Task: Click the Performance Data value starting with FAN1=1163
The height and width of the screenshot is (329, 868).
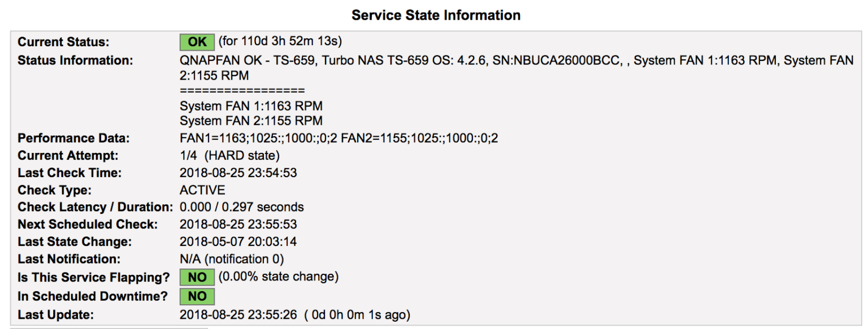Action: point(339,138)
